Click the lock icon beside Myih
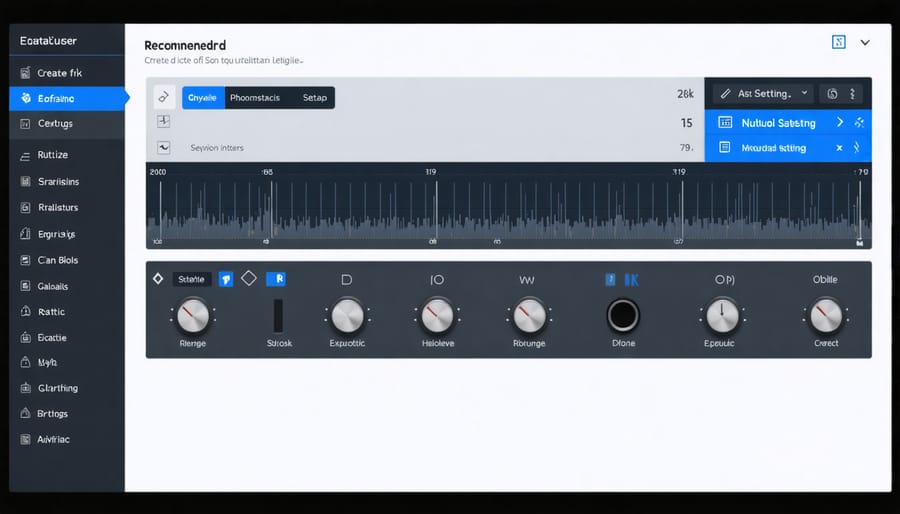The image size is (900, 514). tap(25, 362)
